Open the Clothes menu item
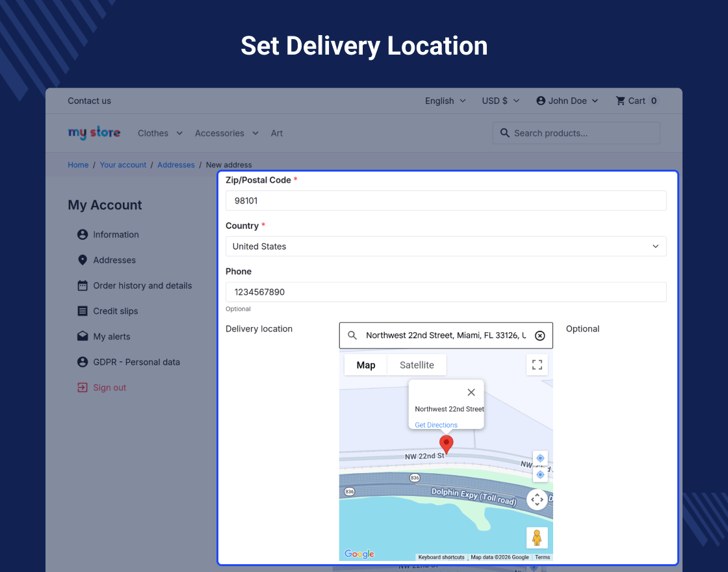Image resolution: width=728 pixels, height=572 pixels. coord(153,133)
